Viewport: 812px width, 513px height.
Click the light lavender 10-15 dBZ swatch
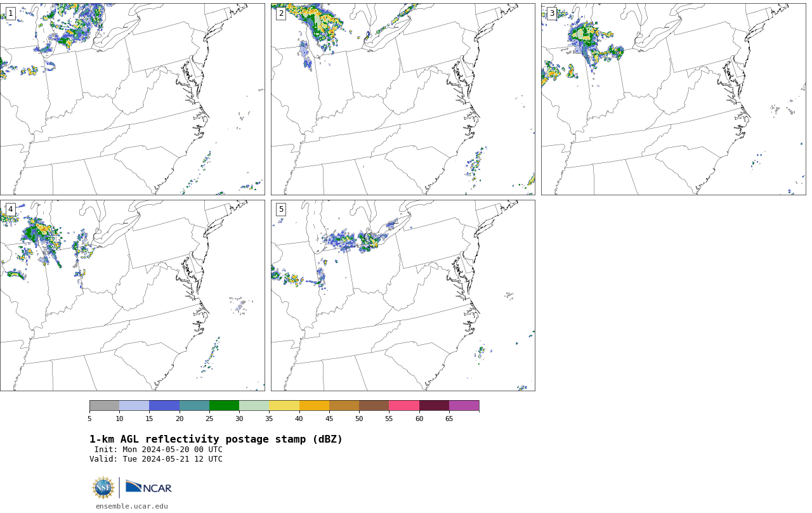[134, 406]
